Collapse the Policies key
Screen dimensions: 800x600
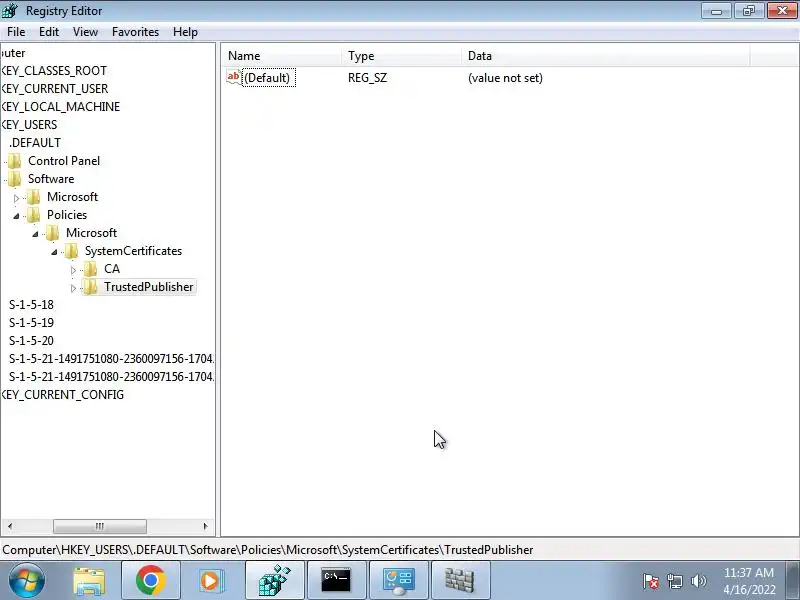16,216
